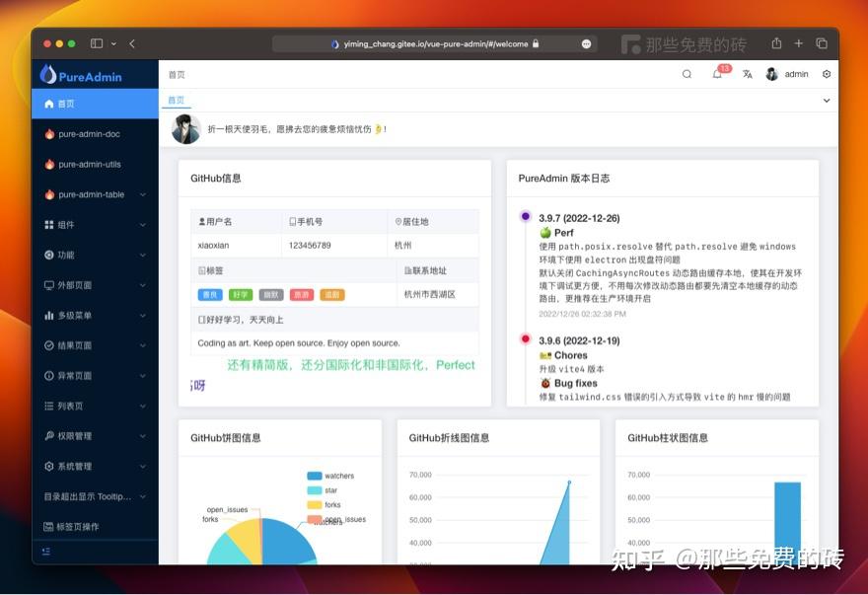Select the 首页 page tab
The image size is (868, 595).
tap(176, 101)
